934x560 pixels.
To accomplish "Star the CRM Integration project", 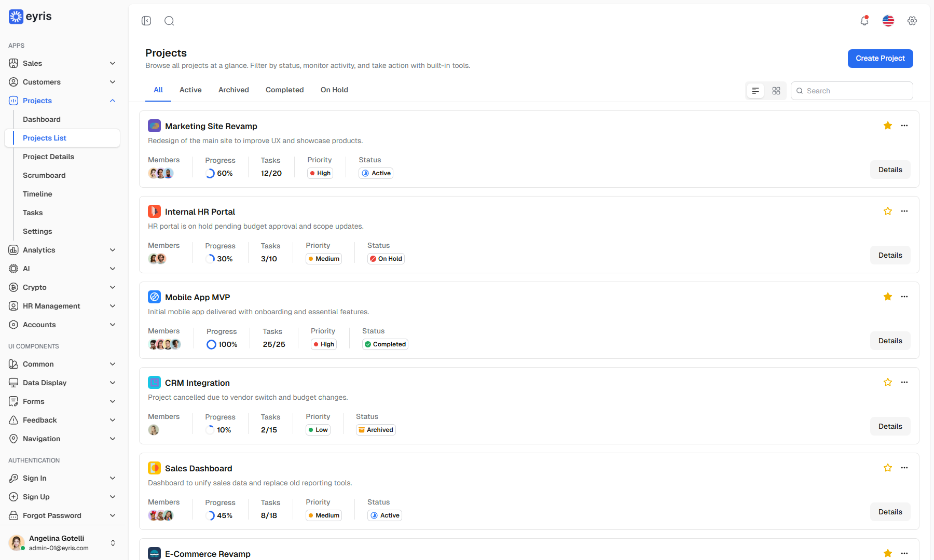I will [x=888, y=382].
